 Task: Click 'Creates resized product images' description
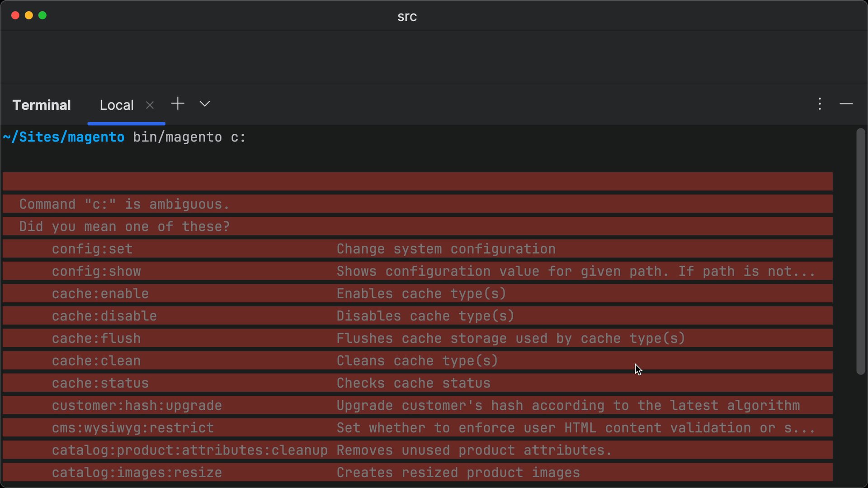coord(458,473)
